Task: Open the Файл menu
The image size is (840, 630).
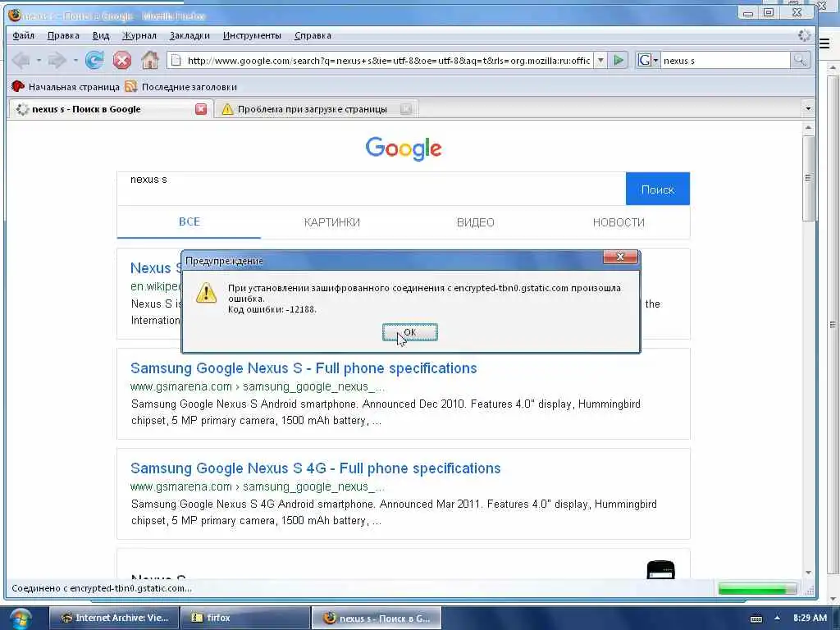Action: click(23, 35)
